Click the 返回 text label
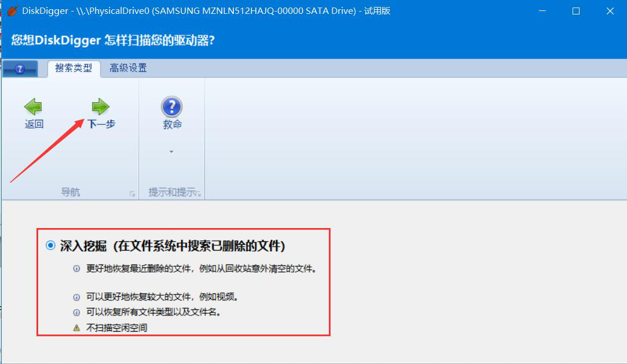 [x=34, y=124]
